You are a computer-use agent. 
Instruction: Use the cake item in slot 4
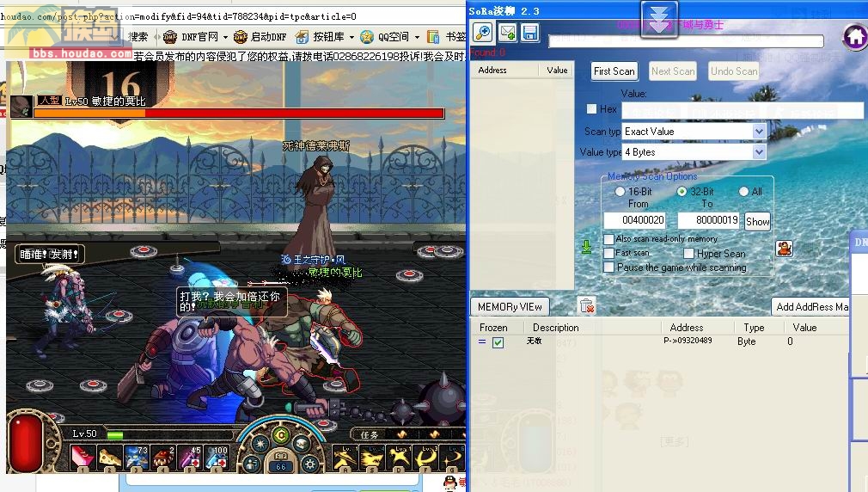(x=162, y=458)
